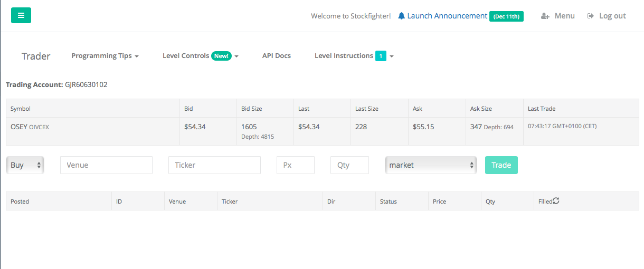The width and height of the screenshot is (644, 269).
Task: Click the Log out arrow icon
Action: click(x=591, y=16)
